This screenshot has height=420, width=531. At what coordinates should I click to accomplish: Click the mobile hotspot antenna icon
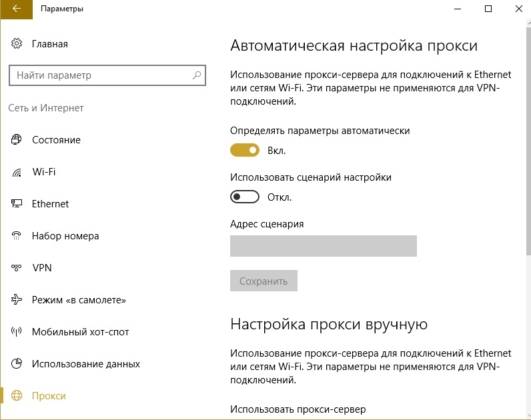pyautogui.click(x=17, y=332)
